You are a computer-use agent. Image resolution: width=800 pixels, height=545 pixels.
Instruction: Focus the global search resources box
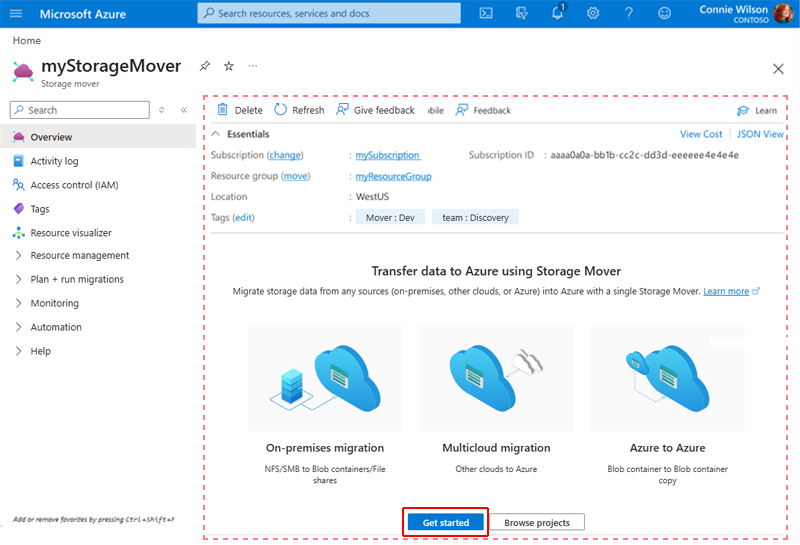click(x=329, y=13)
